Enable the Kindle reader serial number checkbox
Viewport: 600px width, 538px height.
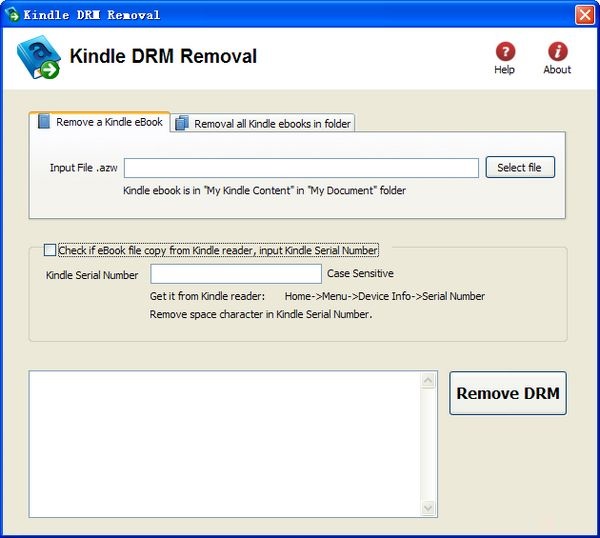click(50, 250)
